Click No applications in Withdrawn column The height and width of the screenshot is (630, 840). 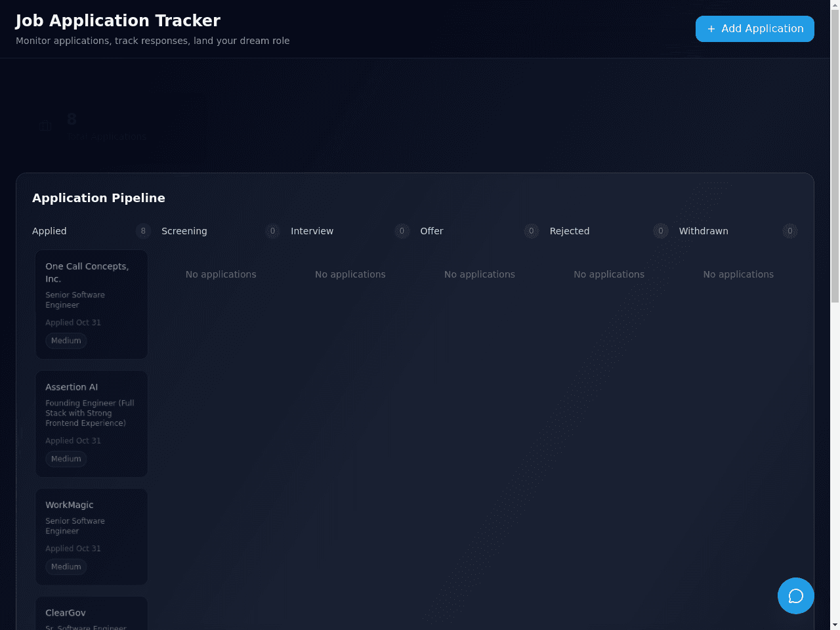(738, 274)
